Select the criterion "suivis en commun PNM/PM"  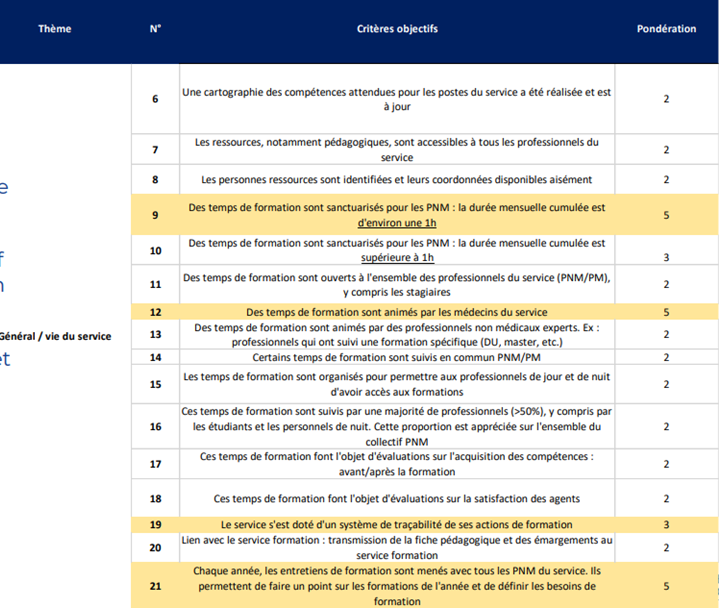[397, 357]
